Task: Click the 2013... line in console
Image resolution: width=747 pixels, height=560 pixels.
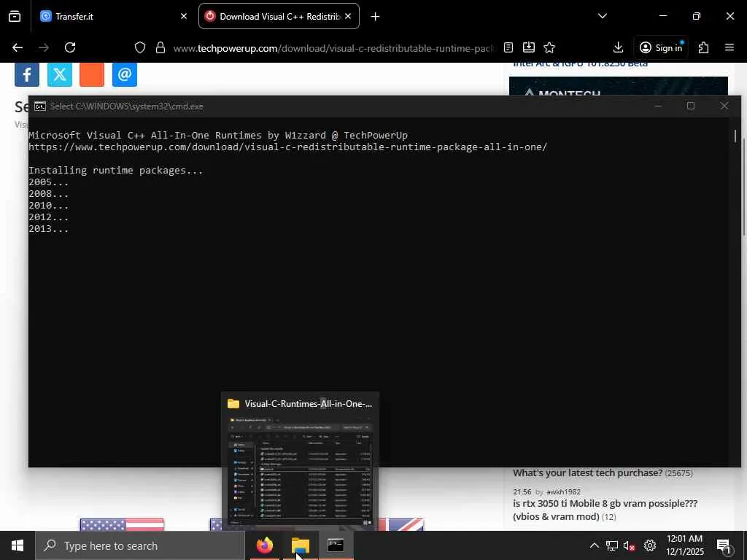Action: 49,229
